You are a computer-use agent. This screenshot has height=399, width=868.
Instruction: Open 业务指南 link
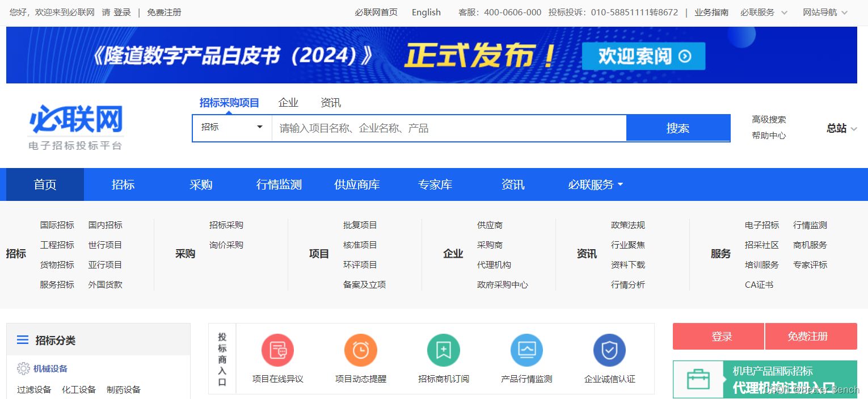[711, 12]
